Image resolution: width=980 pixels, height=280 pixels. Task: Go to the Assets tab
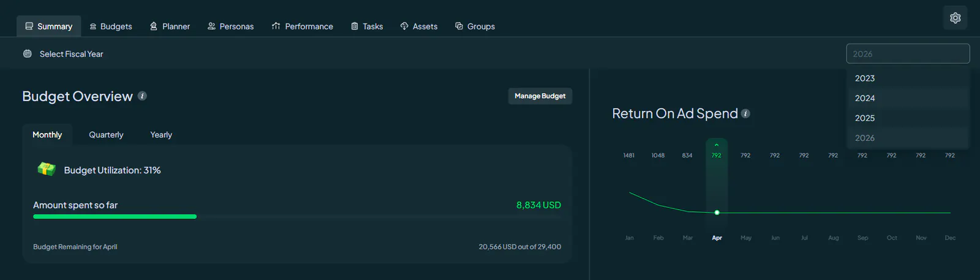point(419,26)
